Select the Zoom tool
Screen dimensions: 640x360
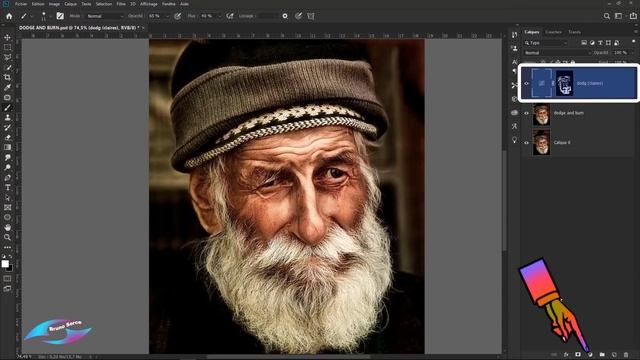(7, 237)
